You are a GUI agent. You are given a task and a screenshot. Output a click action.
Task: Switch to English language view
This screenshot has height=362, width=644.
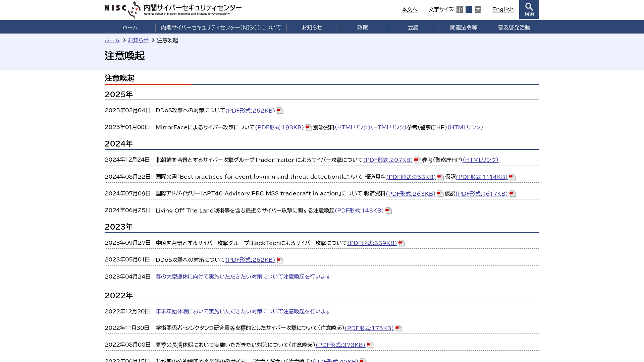pyautogui.click(x=503, y=9)
